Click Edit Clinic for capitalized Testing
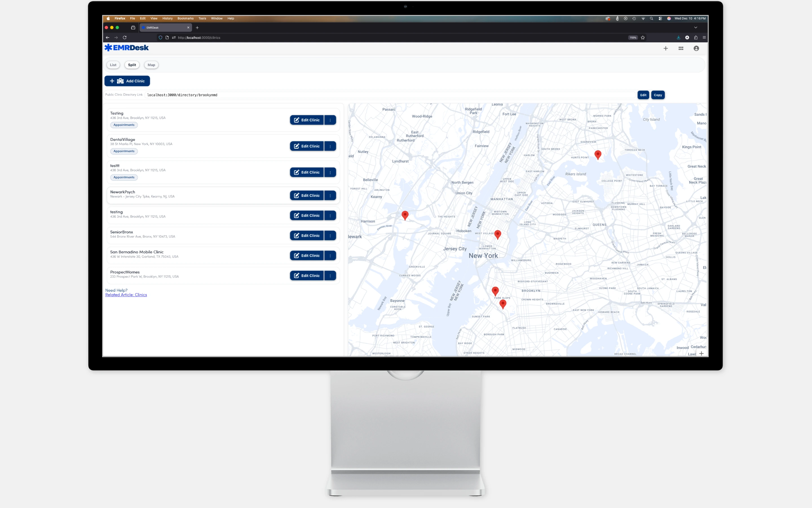Screen dimensions: 812x508 [307, 120]
